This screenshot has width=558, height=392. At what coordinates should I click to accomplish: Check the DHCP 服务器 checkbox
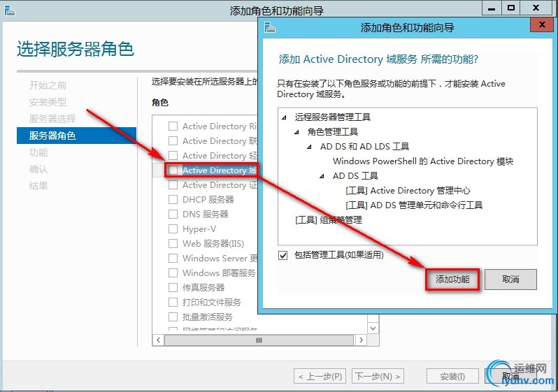pyautogui.click(x=173, y=200)
